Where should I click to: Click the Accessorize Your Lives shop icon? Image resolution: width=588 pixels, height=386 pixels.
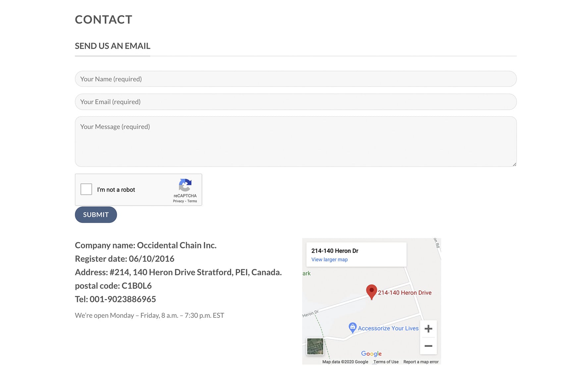pos(352,327)
